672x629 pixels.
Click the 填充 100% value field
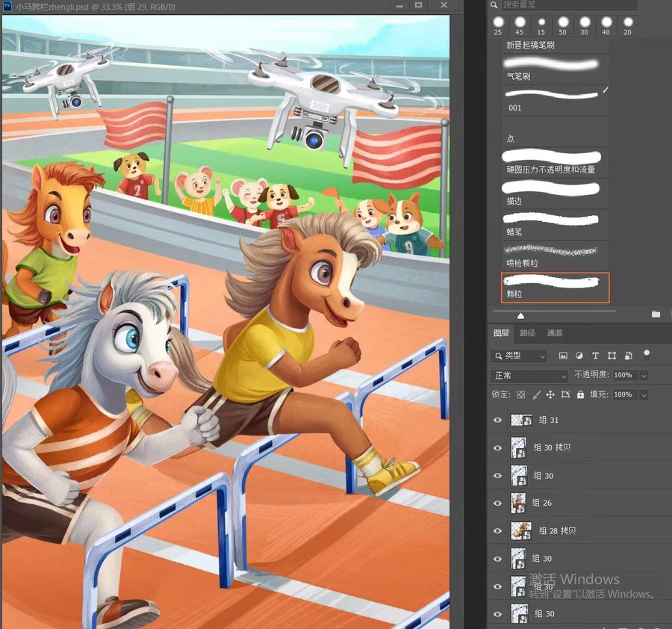point(625,394)
